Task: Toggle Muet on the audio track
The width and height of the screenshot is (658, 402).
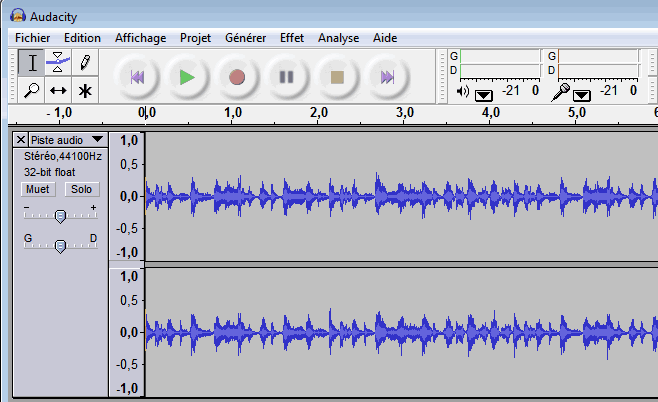Action: click(x=38, y=189)
